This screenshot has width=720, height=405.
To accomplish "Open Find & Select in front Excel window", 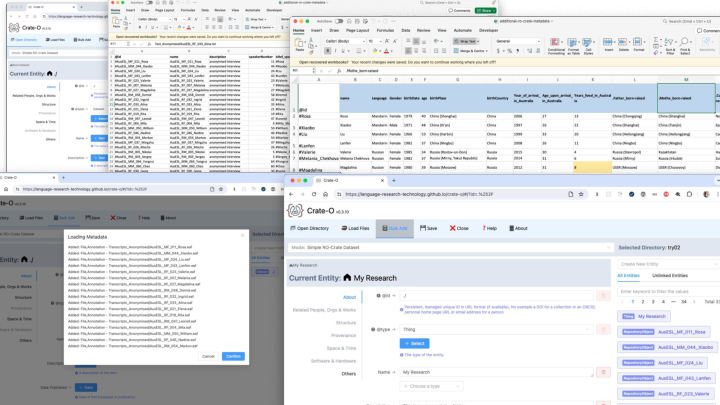I will point(685,47).
